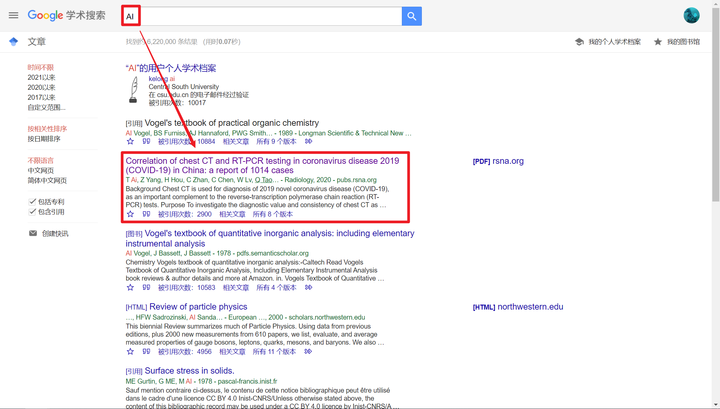Sort results by 按相关性排序
The width and height of the screenshot is (720, 409).
click(47, 129)
